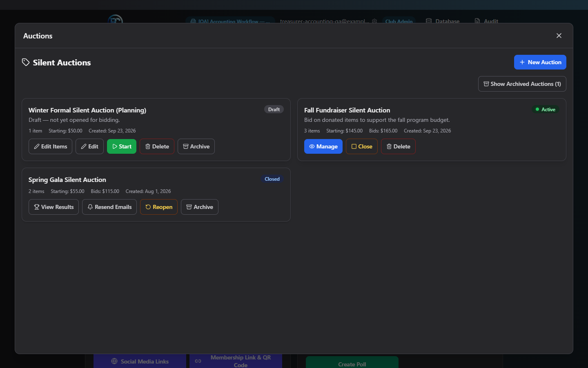This screenshot has height=368, width=588.
Task: Delete the Fall Fundraiser Silent Auction
Action: 398,146
